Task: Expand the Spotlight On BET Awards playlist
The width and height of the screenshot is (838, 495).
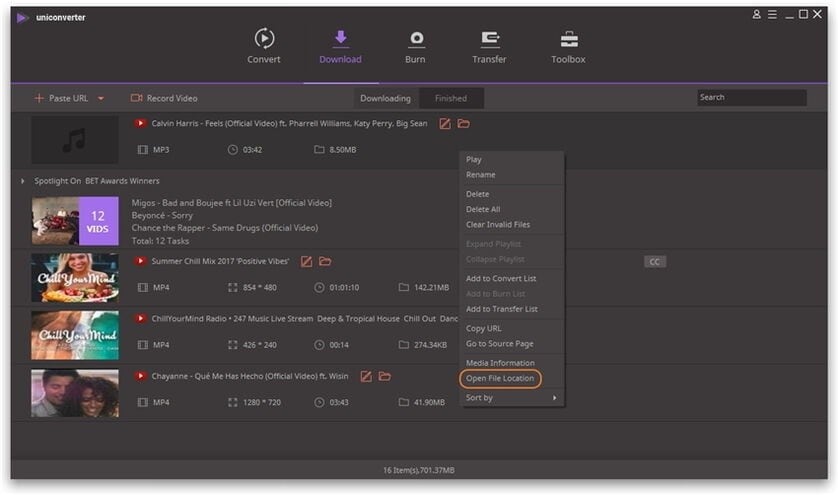Action: point(22,181)
